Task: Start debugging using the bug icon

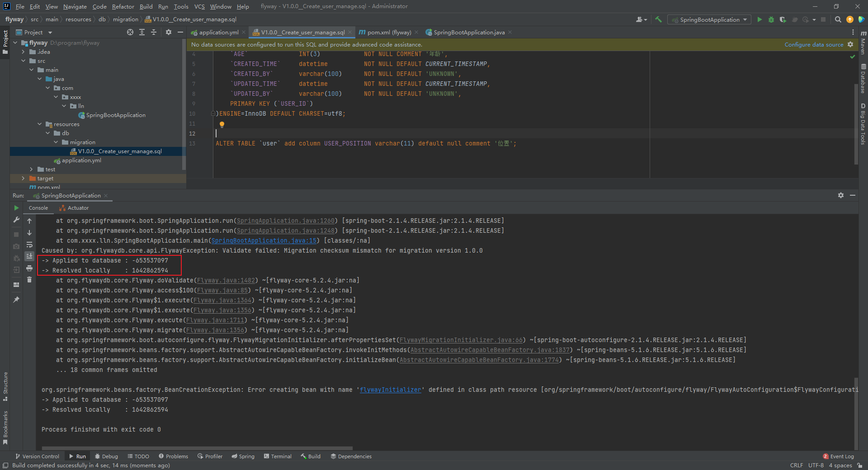Action: coord(771,19)
